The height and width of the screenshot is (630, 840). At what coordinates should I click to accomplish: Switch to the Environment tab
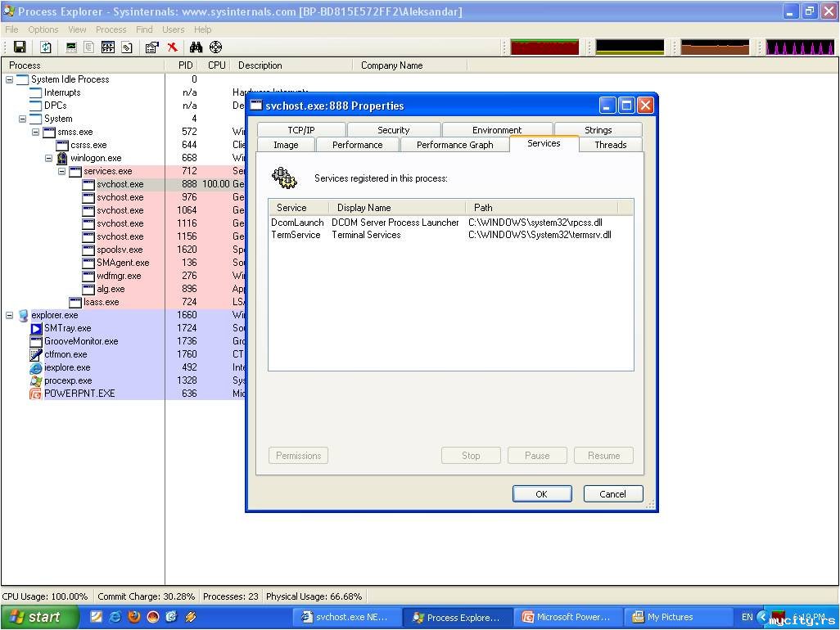(497, 130)
